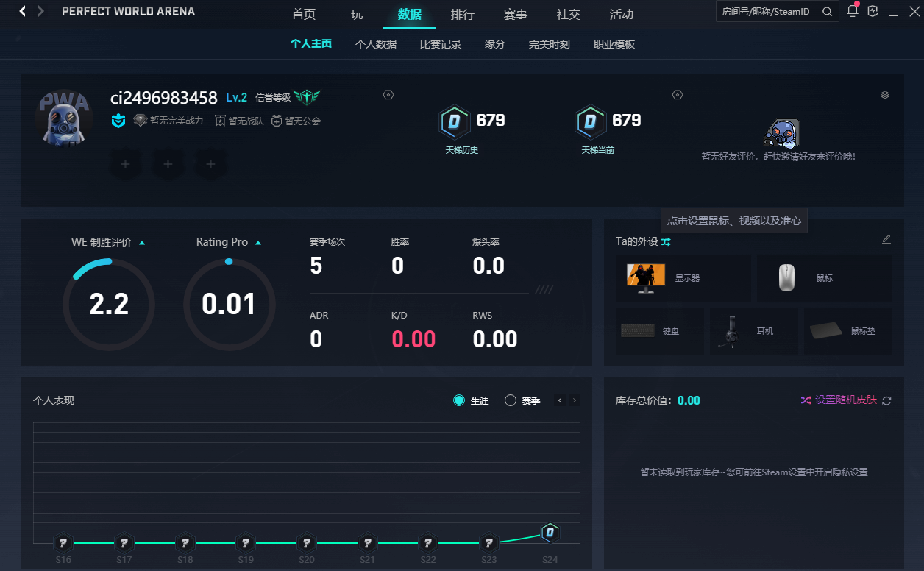This screenshot has width=924, height=571.
Task: Click the shuffle icon next to Ta的外设
Action: coord(666,241)
